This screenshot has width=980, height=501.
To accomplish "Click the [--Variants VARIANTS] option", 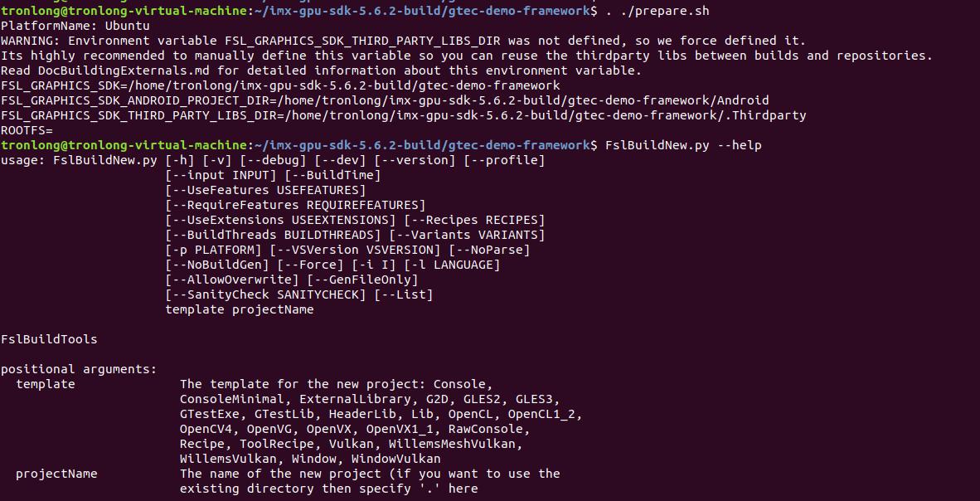I will 467,235.
